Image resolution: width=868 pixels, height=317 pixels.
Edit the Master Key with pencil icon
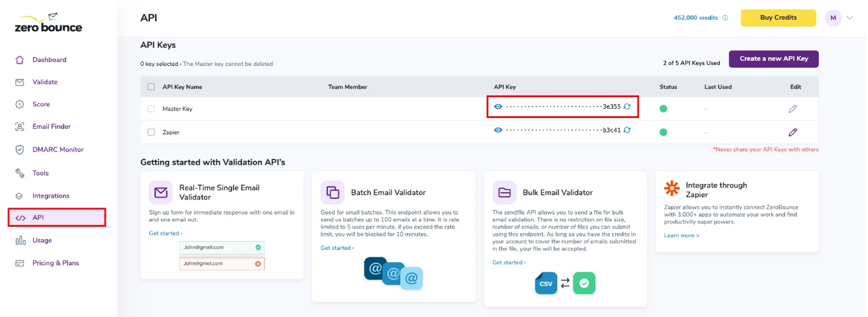point(793,109)
